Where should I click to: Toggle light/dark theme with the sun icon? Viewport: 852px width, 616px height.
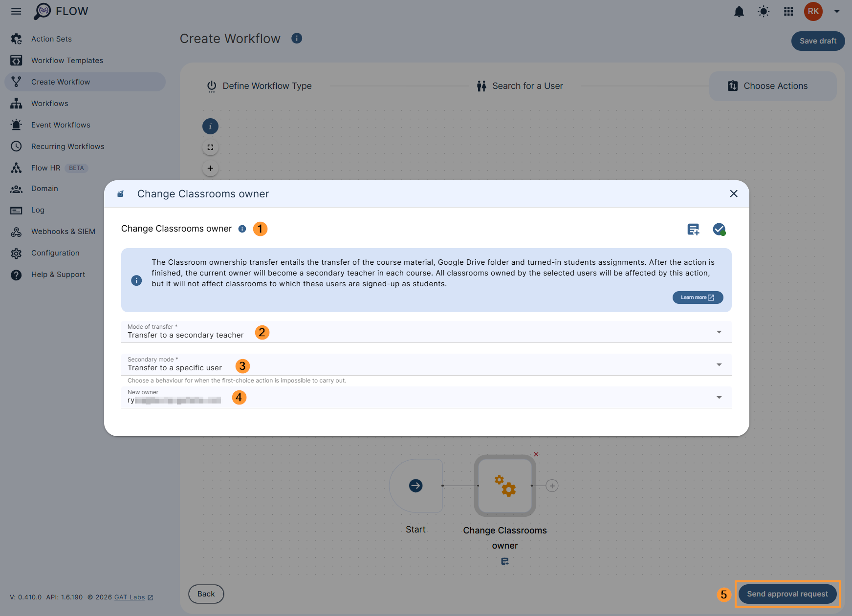(763, 11)
